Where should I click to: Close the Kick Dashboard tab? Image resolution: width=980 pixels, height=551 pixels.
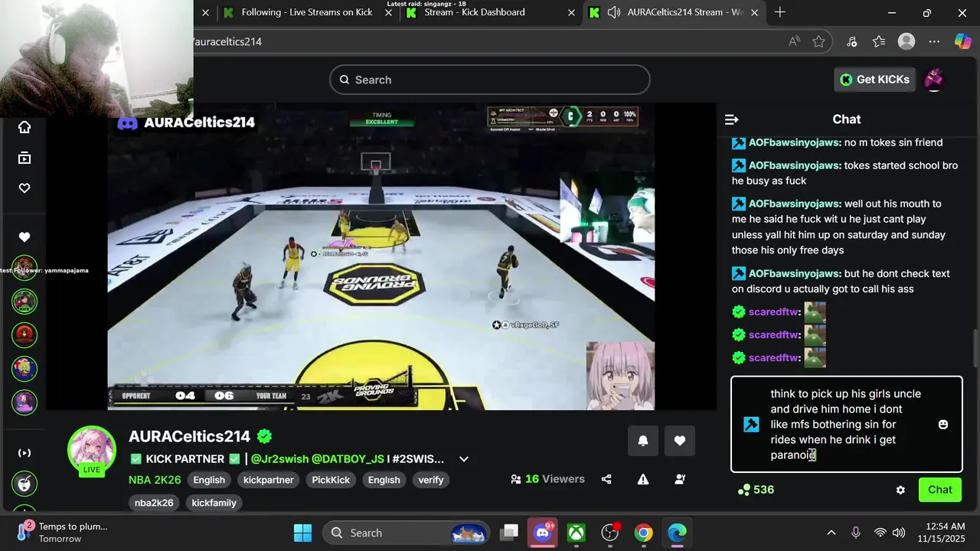point(571,12)
